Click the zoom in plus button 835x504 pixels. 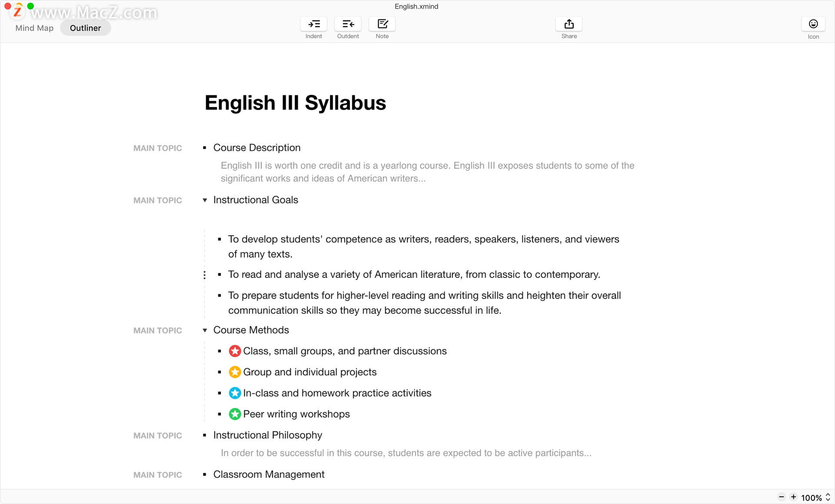794,497
